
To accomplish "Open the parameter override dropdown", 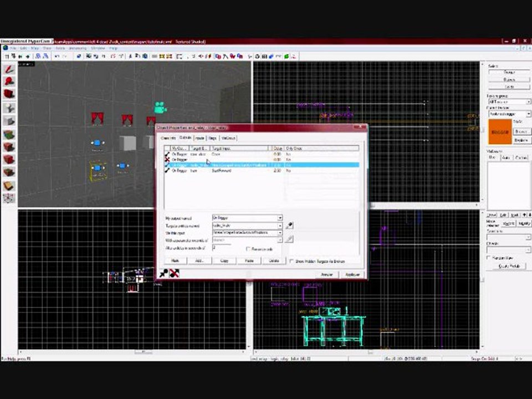I will click(280, 240).
